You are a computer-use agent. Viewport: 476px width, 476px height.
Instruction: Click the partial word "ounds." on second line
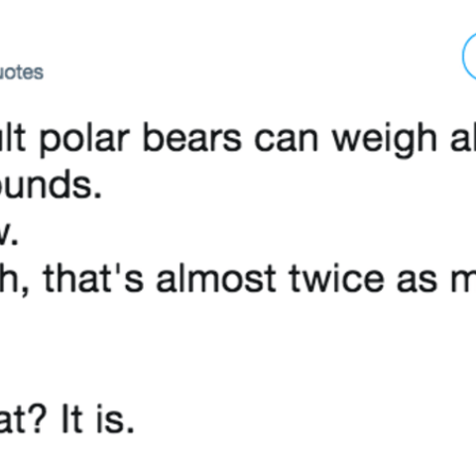(51, 185)
